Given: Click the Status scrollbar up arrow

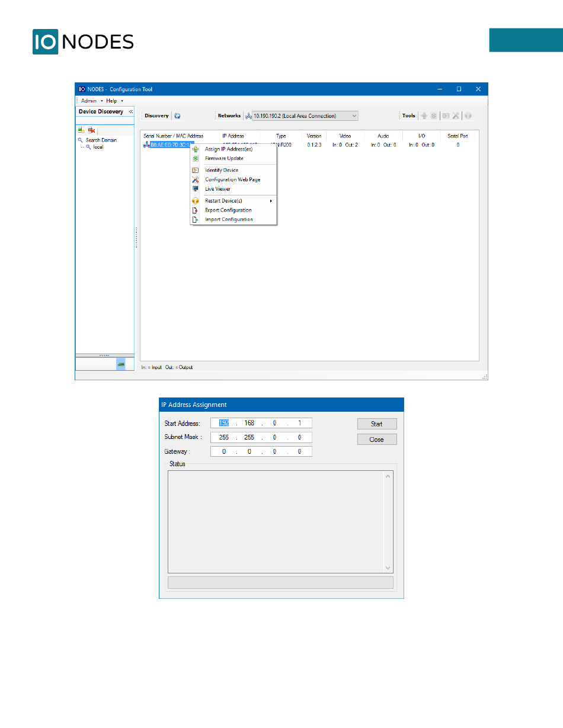Looking at the screenshot, I should click(x=389, y=476).
